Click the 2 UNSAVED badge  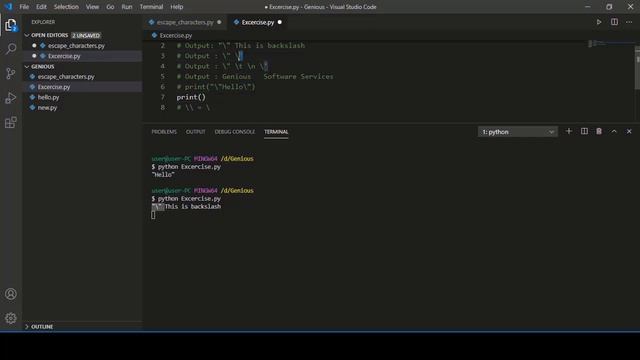[86, 36]
